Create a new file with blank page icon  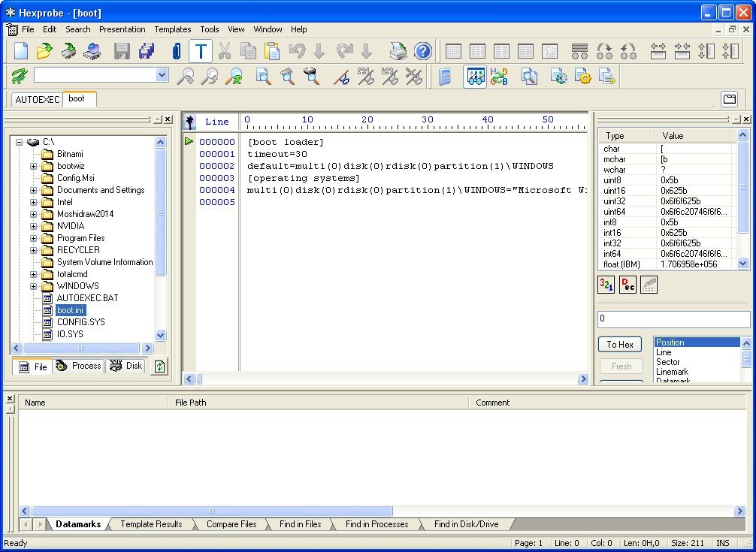21,51
